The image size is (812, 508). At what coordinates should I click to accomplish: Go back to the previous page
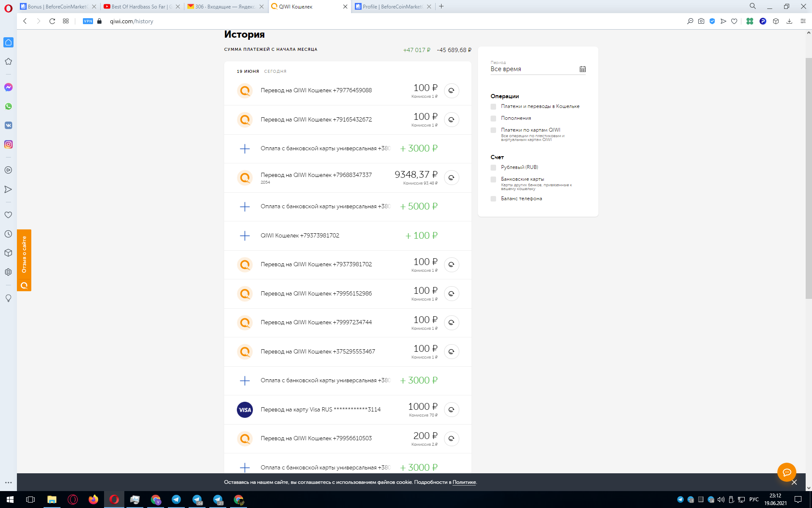25,21
